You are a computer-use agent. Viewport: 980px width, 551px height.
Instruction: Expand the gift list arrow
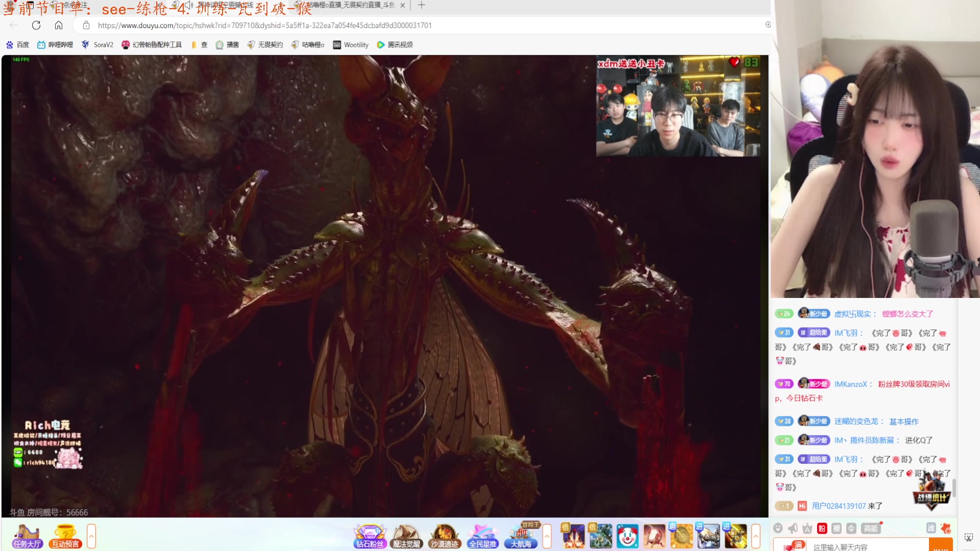756,536
